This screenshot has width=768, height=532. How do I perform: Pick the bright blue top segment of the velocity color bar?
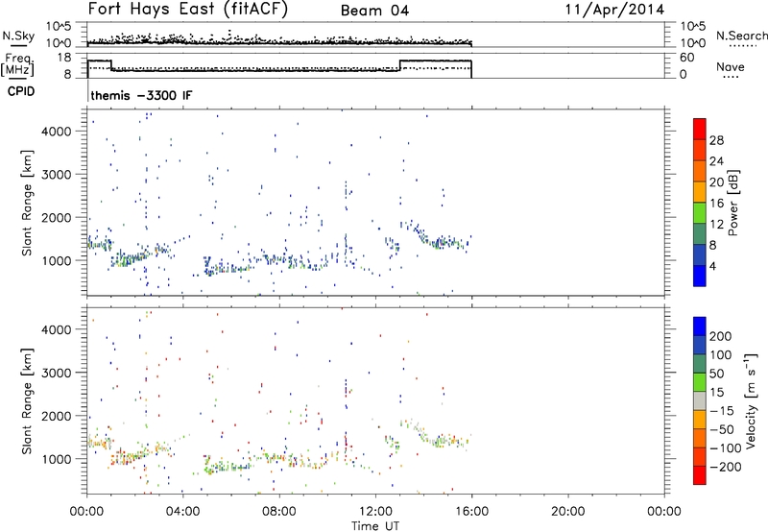(x=700, y=326)
